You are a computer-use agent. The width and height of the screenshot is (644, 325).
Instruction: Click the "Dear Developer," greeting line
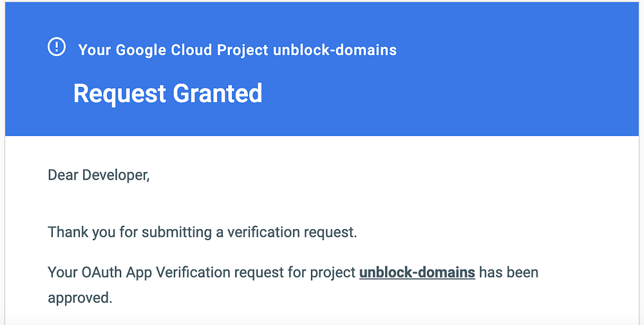[x=99, y=174]
